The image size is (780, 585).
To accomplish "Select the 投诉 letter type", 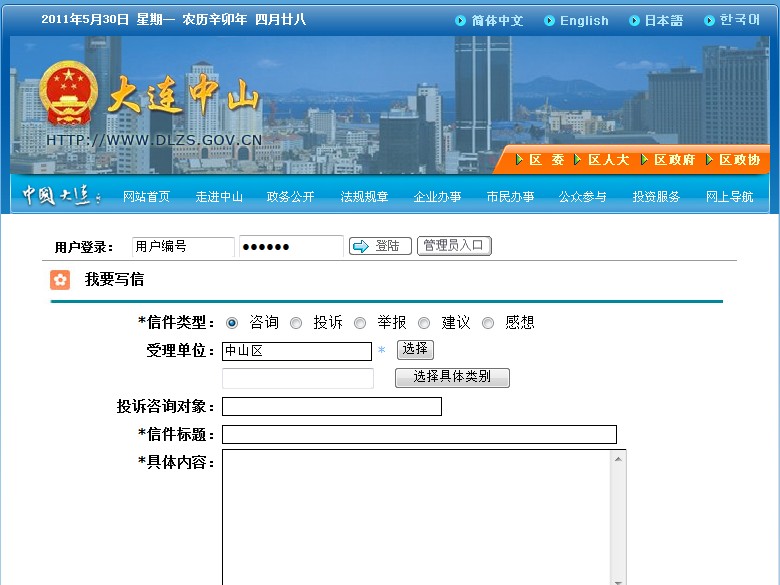I will [x=296, y=323].
